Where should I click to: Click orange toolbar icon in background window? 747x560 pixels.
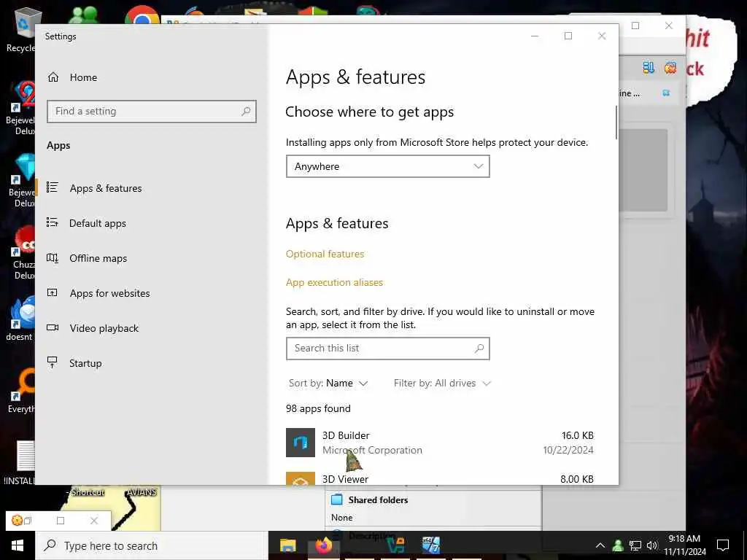[670, 68]
